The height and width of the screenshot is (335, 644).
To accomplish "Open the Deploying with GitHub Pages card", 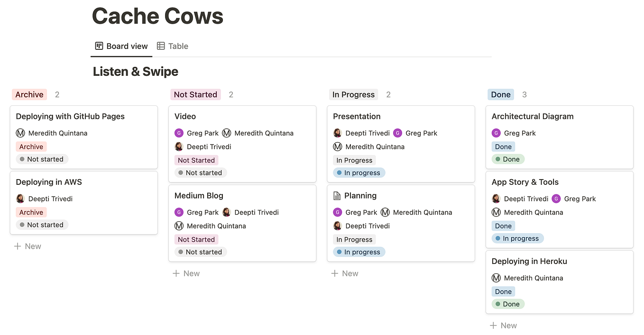I will (70, 117).
